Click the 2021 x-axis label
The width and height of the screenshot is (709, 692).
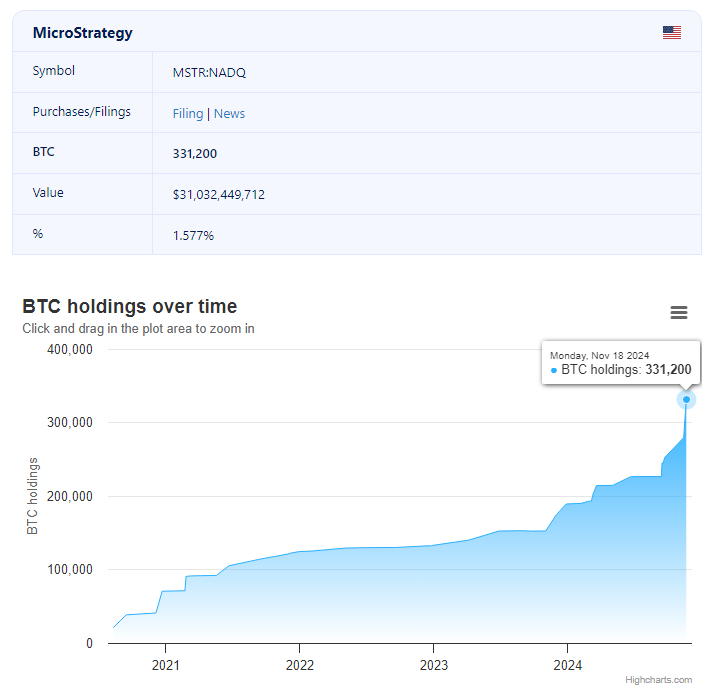click(x=165, y=665)
